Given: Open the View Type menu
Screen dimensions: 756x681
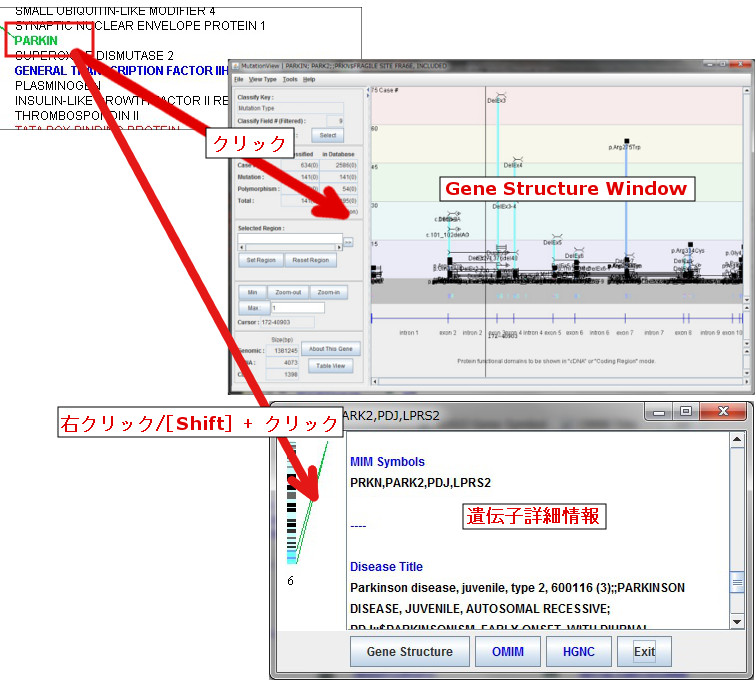Looking at the screenshot, I should point(262,79).
